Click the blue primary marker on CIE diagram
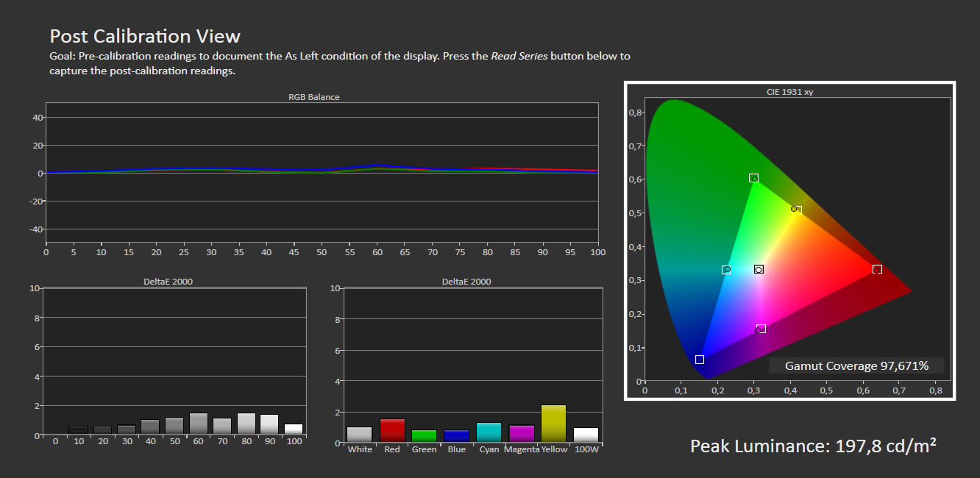The height and width of the screenshot is (478, 980). point(700,360)
